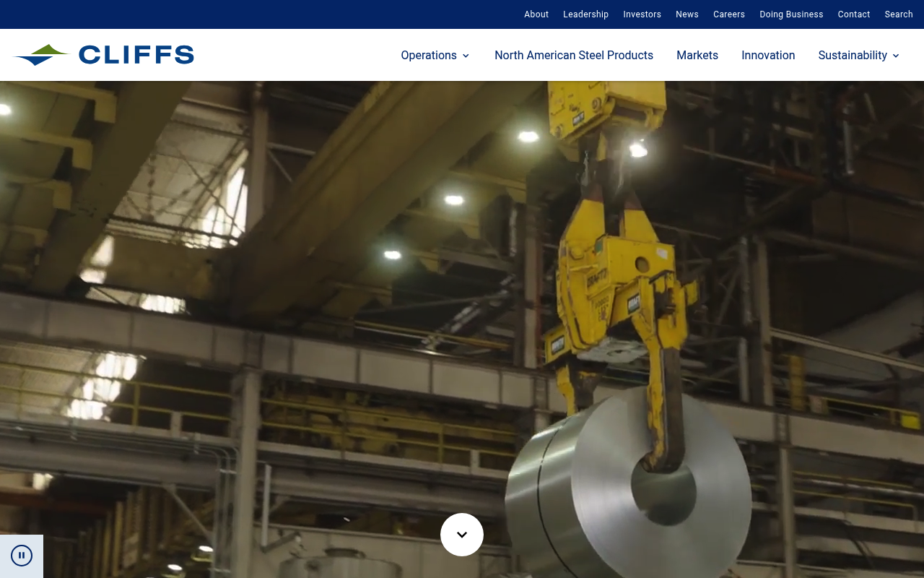The image size is (924, 578).
Task: Click the scroll-down arrow circle button
Action: pyautogui.click(x=462, y=535)
